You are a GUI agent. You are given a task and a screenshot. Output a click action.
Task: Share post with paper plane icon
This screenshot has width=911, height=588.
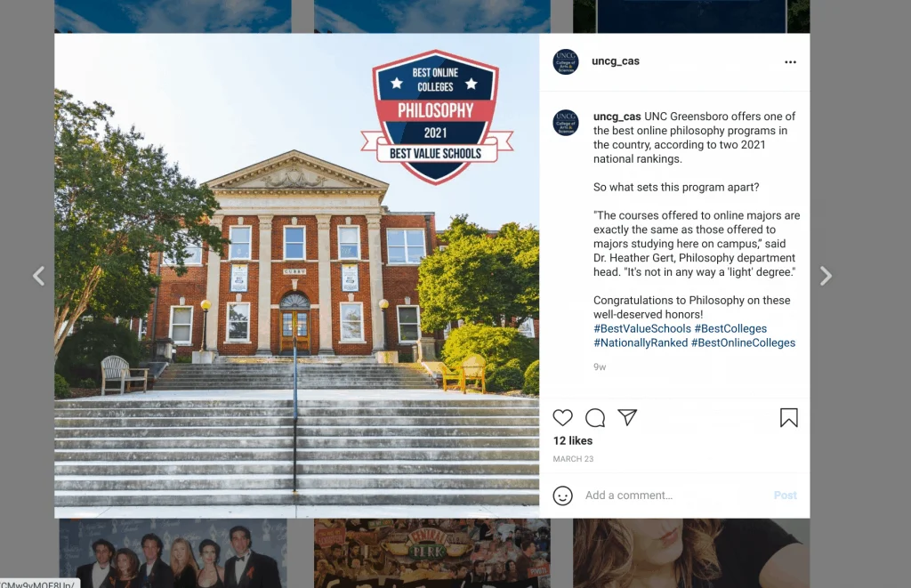pyautogui.click(x=627, y=416)
